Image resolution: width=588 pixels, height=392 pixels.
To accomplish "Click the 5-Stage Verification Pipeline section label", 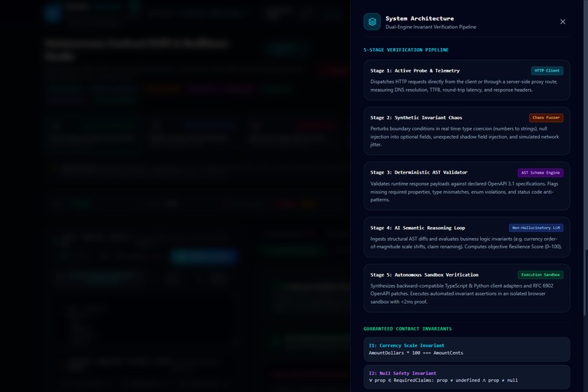I will [x=406, y=50].
